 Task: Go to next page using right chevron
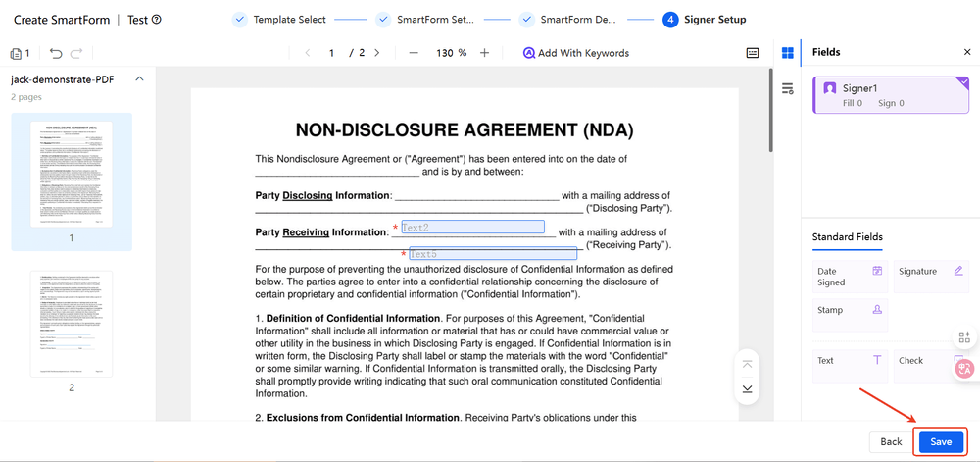pos(376,53)
